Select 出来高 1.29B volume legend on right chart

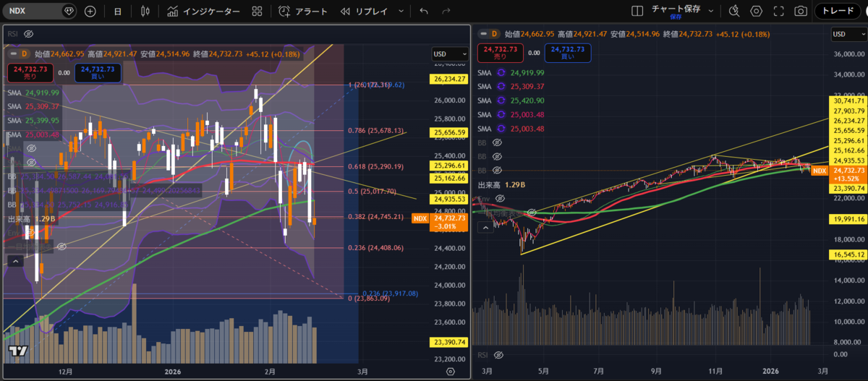[x=501, y=186]
